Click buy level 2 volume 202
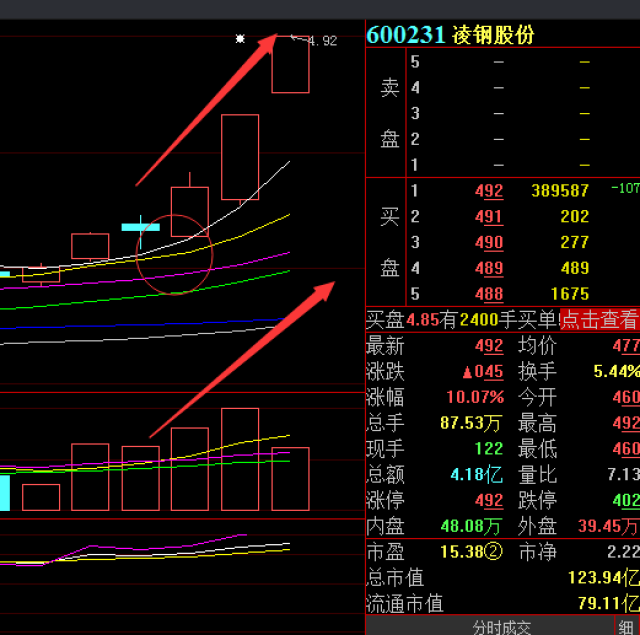 575,217
